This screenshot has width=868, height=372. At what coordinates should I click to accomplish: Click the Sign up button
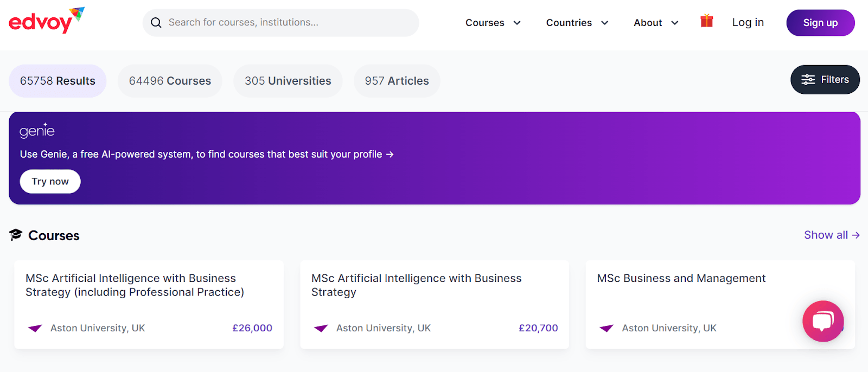click(821, 23)
